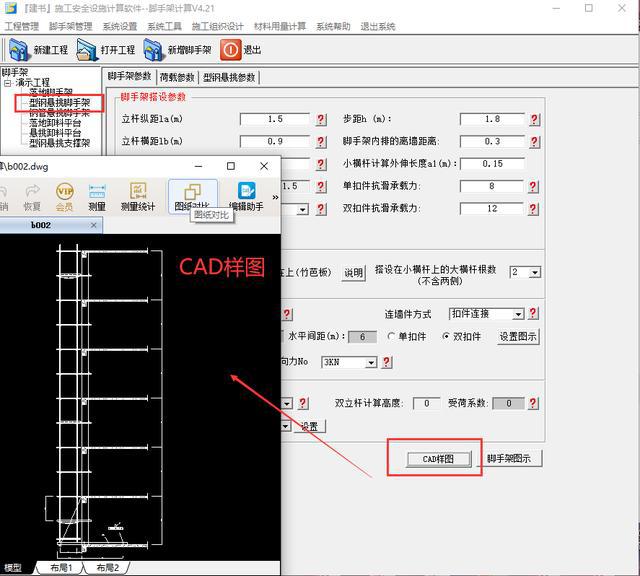
Task: Click the 设置 button
Action: coord(309,427)
